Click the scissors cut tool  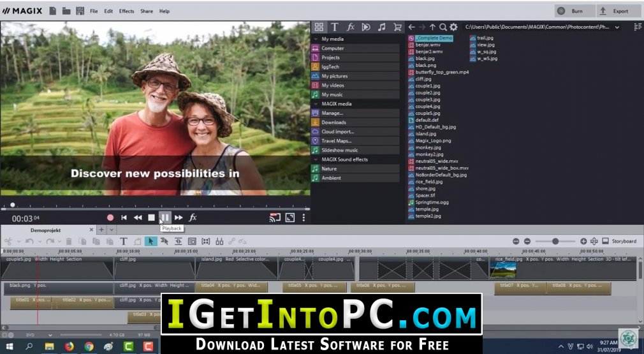pos(8,242)
